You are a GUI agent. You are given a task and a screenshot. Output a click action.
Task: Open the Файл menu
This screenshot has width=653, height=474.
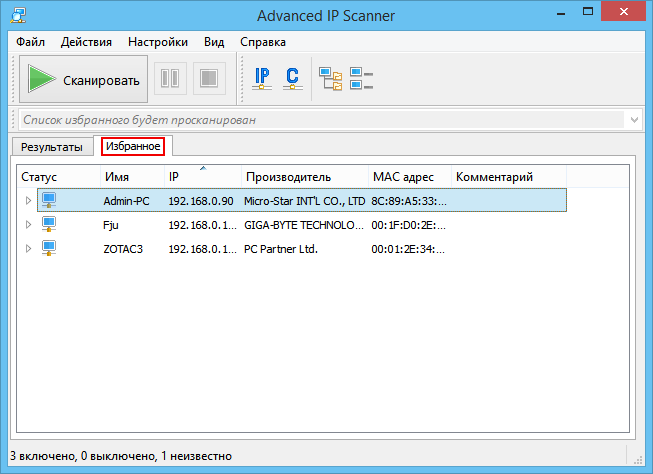click(x=30, y=42)
